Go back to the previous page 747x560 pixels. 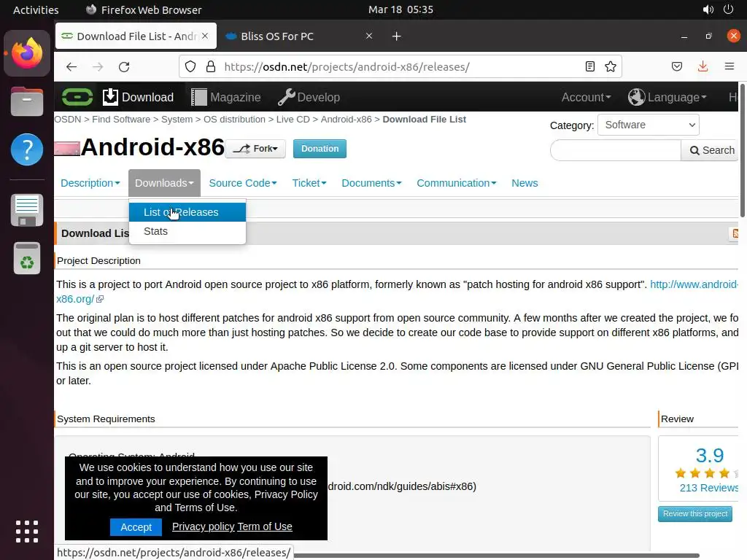tap(71, 66)
